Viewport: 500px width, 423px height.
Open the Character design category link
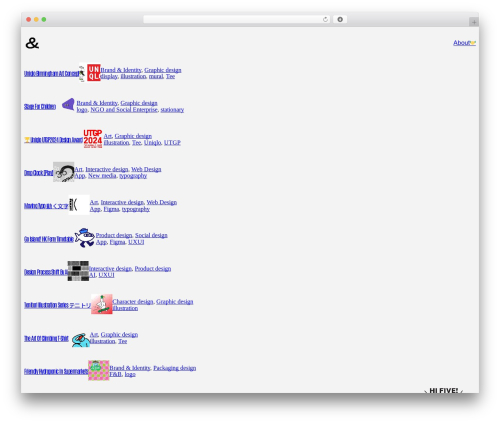coord(133,301)
